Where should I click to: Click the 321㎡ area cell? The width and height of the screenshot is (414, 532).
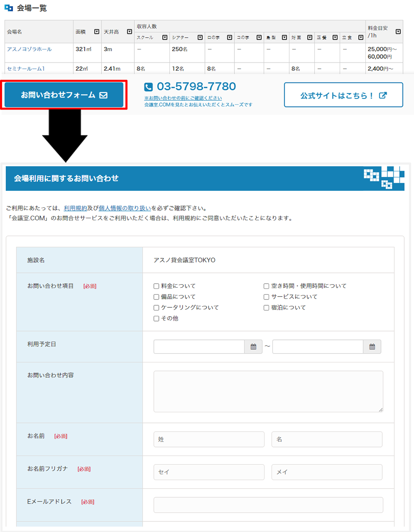point(87,53)
